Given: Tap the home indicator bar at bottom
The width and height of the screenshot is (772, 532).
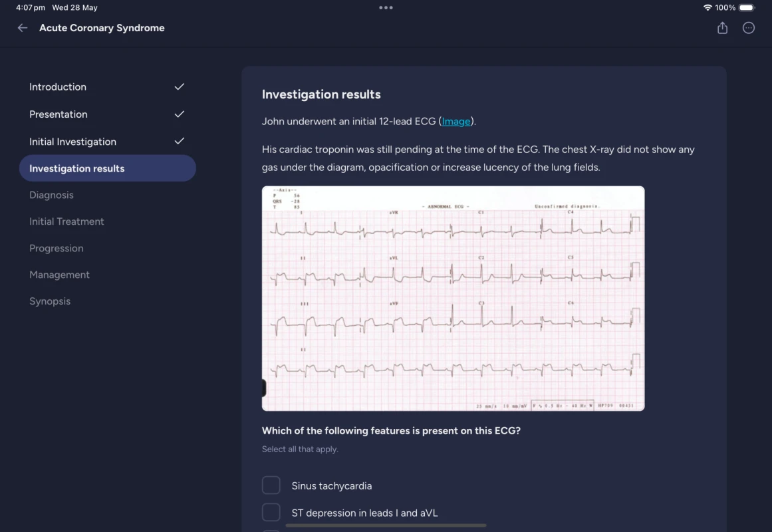Looking at the screenshot, I should click(386, 525).
